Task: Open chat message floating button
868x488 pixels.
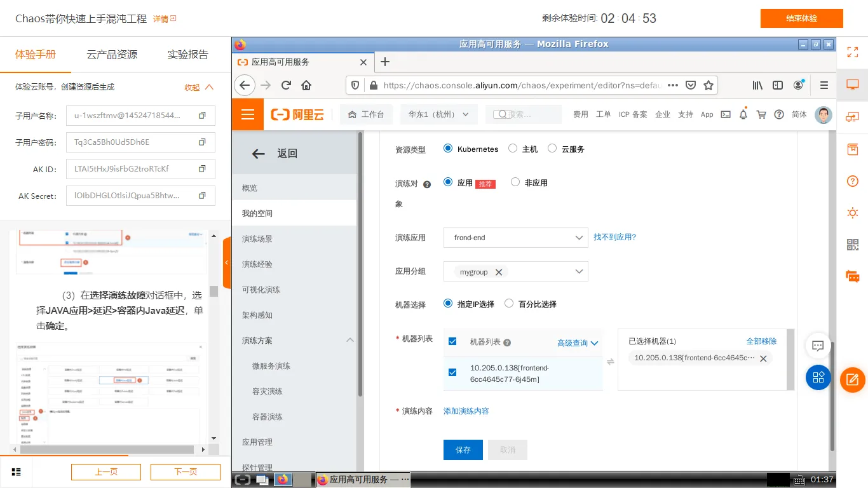Action: (x=818, y=346)
